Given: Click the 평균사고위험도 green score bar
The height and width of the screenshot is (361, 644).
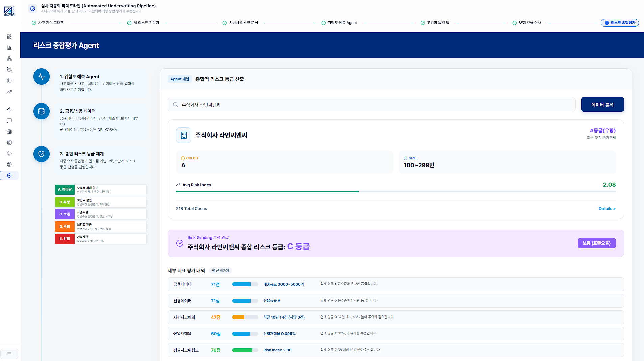Looking at the screenshot, I should (x=245, y=350).
